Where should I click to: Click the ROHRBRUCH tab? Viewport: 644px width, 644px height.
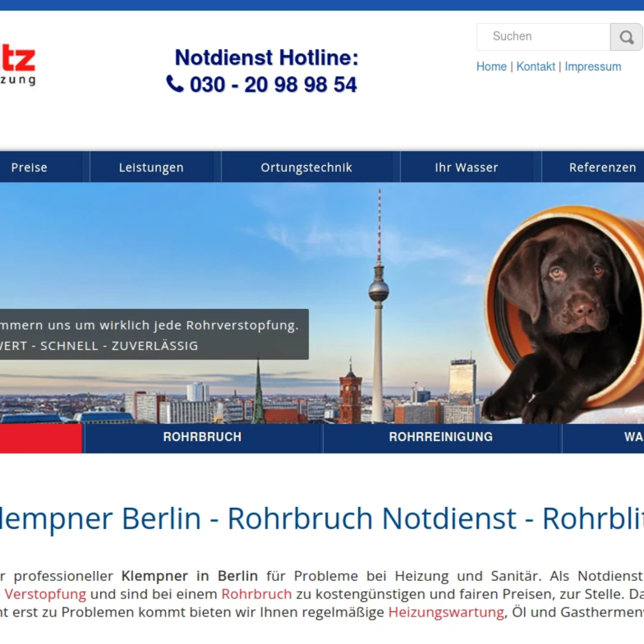(202, 437)
